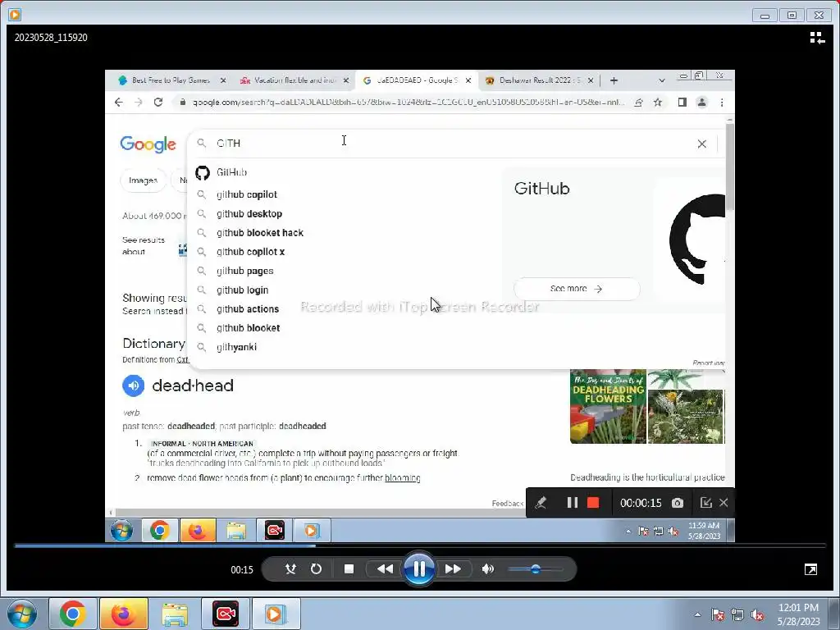Open the Chrome profile avatar
Viewport: 840px width, 630px height.
702,103
